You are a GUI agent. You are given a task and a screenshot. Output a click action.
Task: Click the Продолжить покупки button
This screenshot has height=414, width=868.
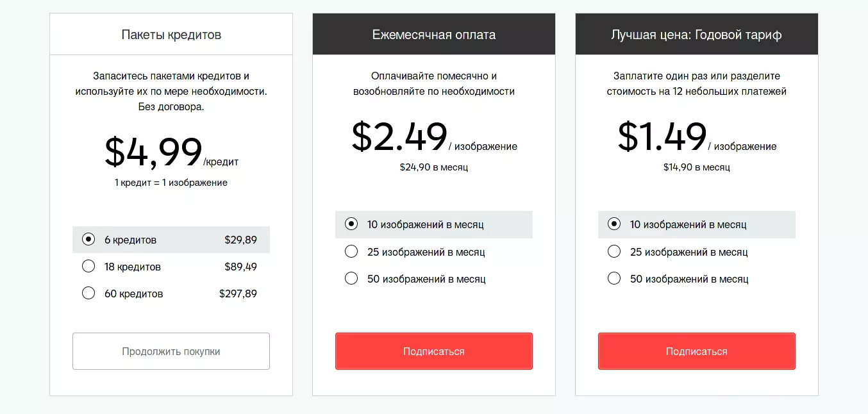171,351
